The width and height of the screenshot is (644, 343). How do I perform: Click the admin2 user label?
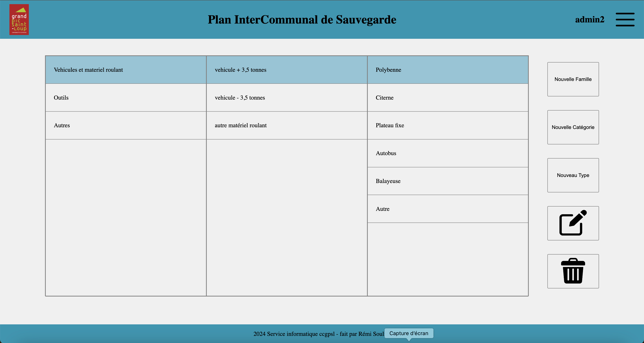(590, 20)
